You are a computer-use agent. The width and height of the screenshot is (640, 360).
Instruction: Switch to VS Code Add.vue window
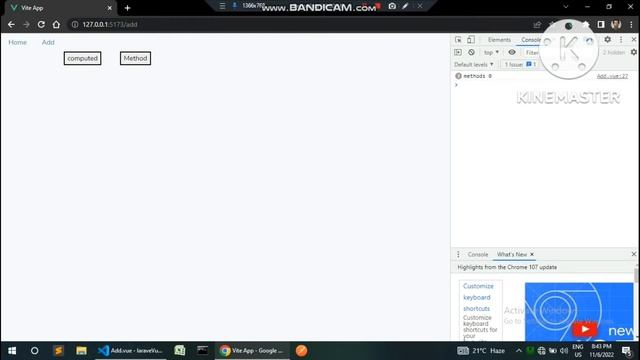[131, 351]
